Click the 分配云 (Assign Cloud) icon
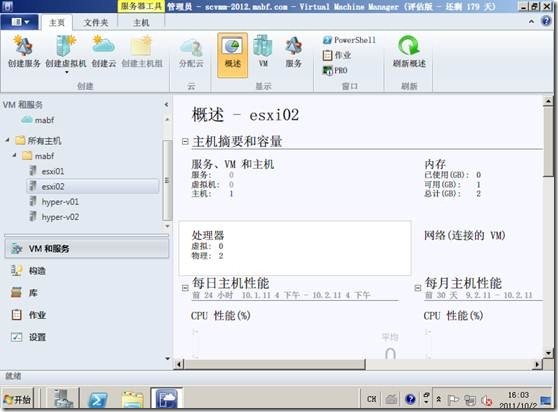This screenshot has height=412, width=558. [191, 53]
